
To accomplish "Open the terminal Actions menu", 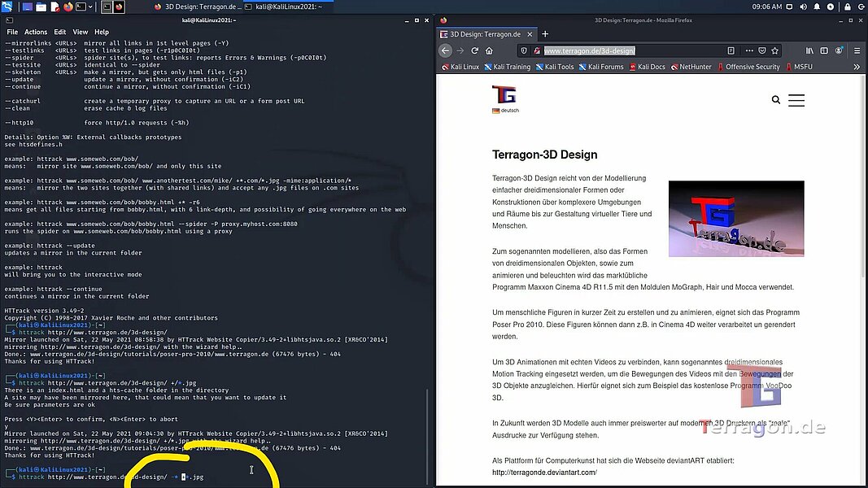I will (x=36, y=32).
